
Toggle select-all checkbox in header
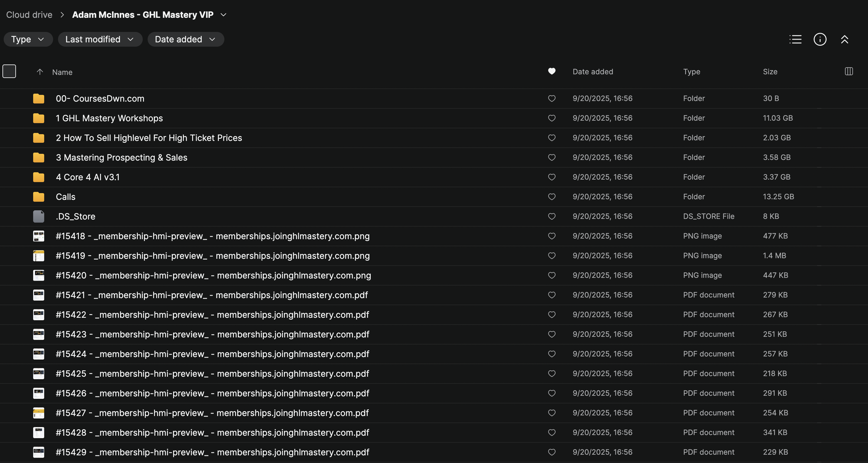pyautogui.click(x=9, y=71)
